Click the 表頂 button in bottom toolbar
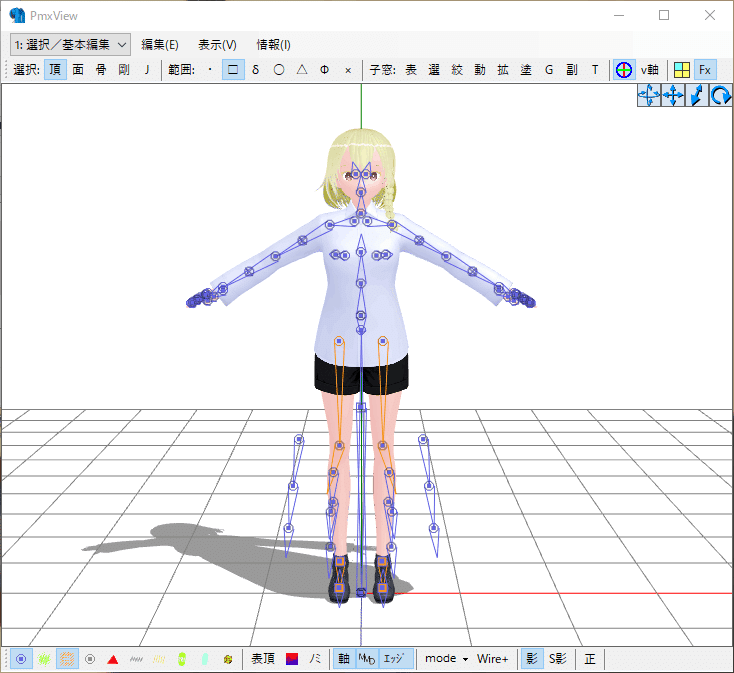The image size is (734, 673). 263,659
